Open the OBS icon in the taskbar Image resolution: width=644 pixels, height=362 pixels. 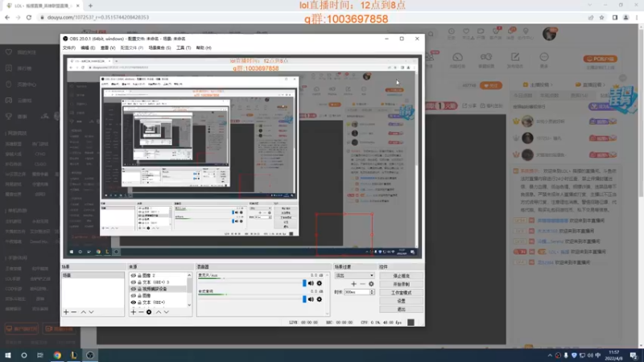[90, 355]
